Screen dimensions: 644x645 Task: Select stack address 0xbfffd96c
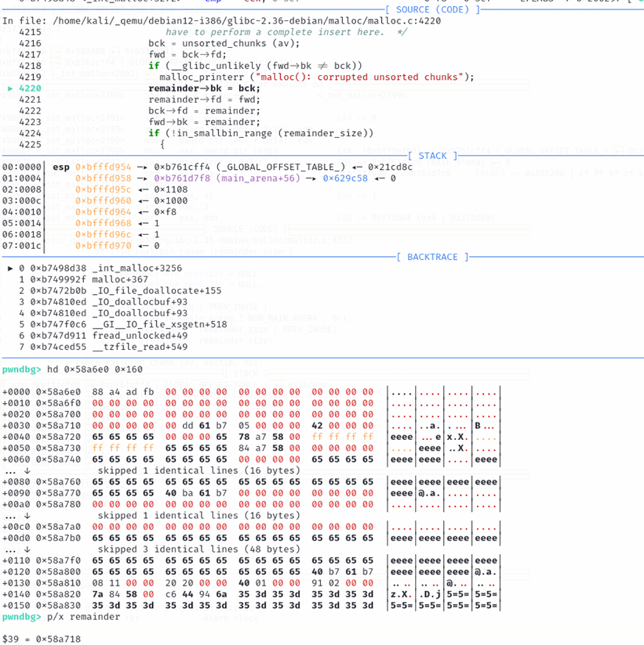click(103, 234)
